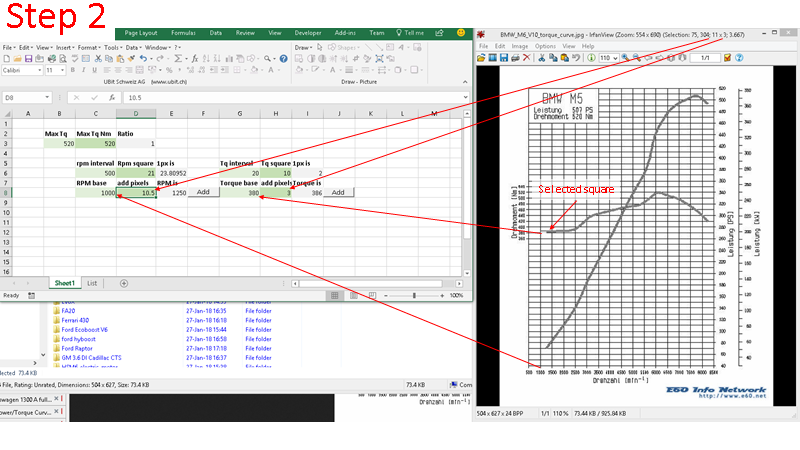Open the IrfanView Image menu

point(519,46)
